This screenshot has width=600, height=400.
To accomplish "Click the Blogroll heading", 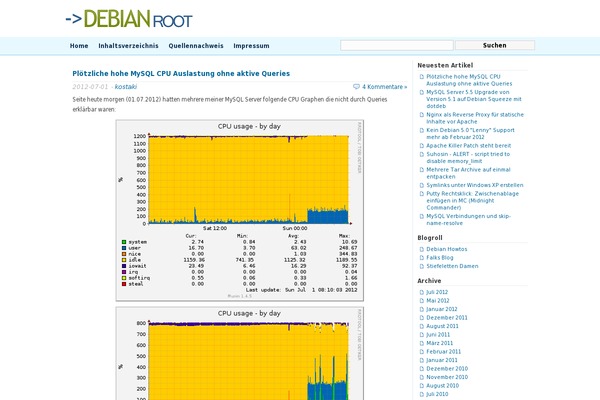I will (x=430, y=238).
